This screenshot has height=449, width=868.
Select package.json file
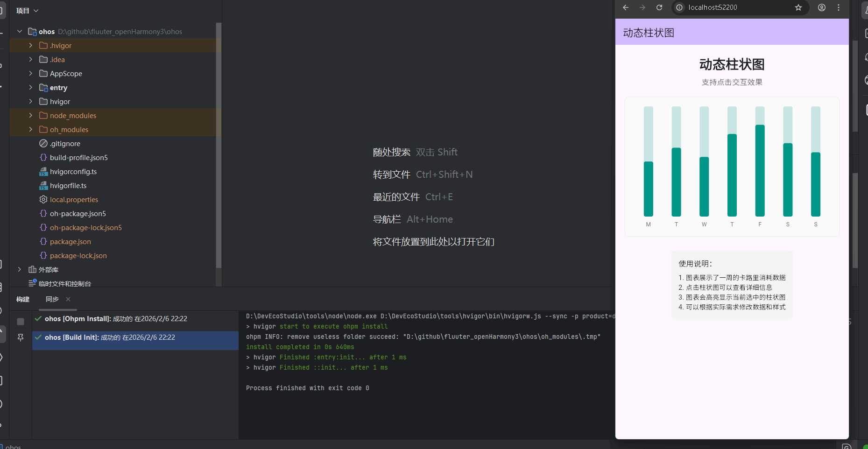coord(71,242)
